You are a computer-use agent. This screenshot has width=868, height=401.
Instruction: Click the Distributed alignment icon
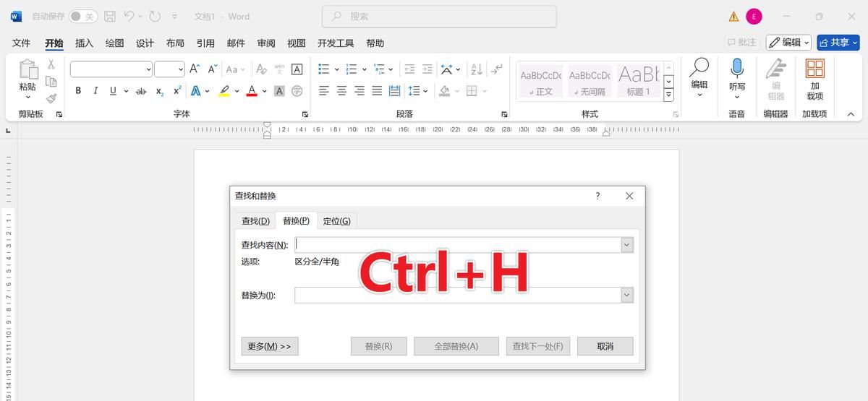coord(394,91)
